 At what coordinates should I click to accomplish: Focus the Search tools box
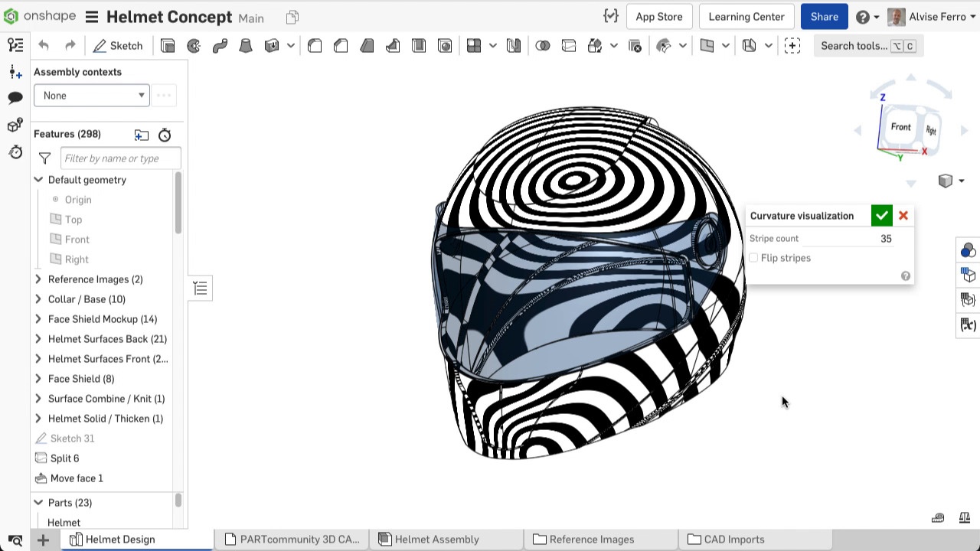[x=867, y=46]
